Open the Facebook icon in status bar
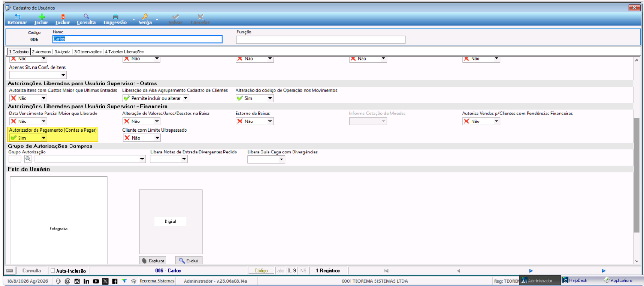The width and height of the screenshot is (644, 286). 115,281
